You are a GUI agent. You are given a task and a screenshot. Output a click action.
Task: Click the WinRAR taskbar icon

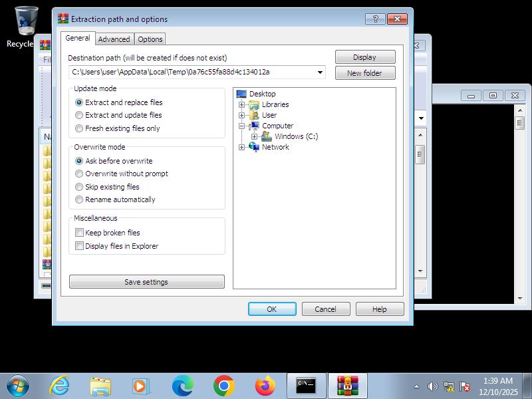click(x=346, y=386)
